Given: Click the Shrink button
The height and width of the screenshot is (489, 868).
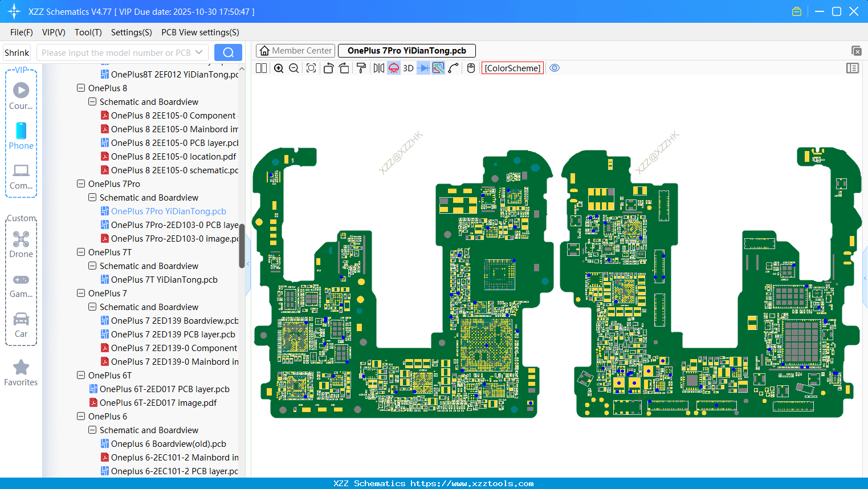Looking at the screenshot, I should point(17,52).
